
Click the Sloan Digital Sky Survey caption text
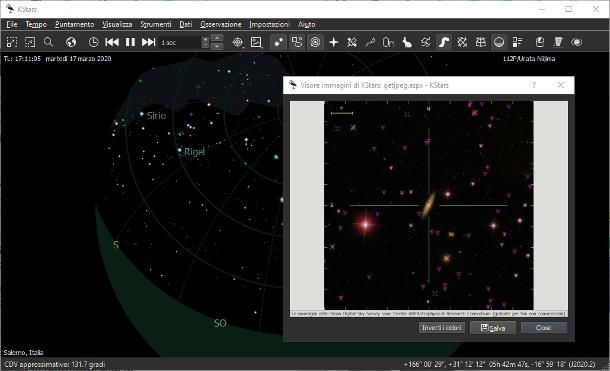coord(428,313)
